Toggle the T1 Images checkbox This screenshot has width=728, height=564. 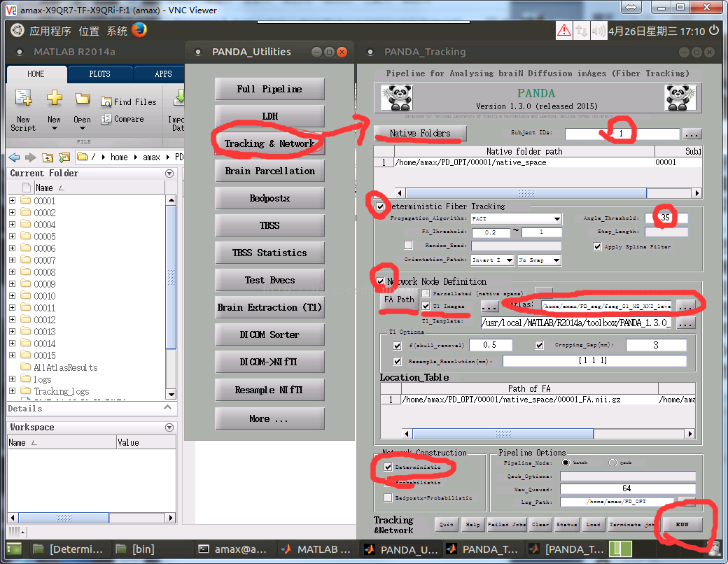tap(426, 306)
